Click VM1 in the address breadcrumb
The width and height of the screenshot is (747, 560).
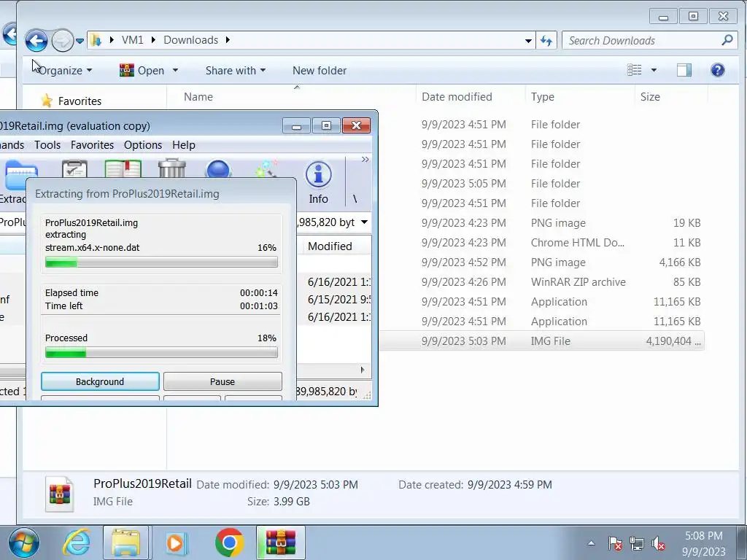pos(132,40)
